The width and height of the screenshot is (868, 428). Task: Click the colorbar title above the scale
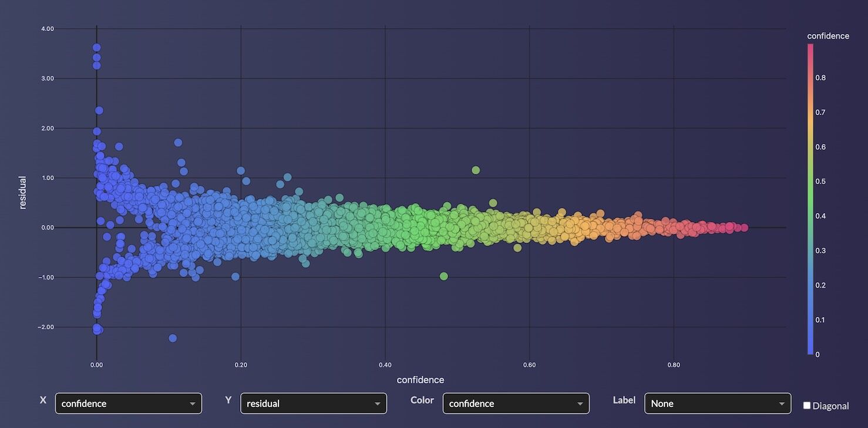tap(827, 36)
